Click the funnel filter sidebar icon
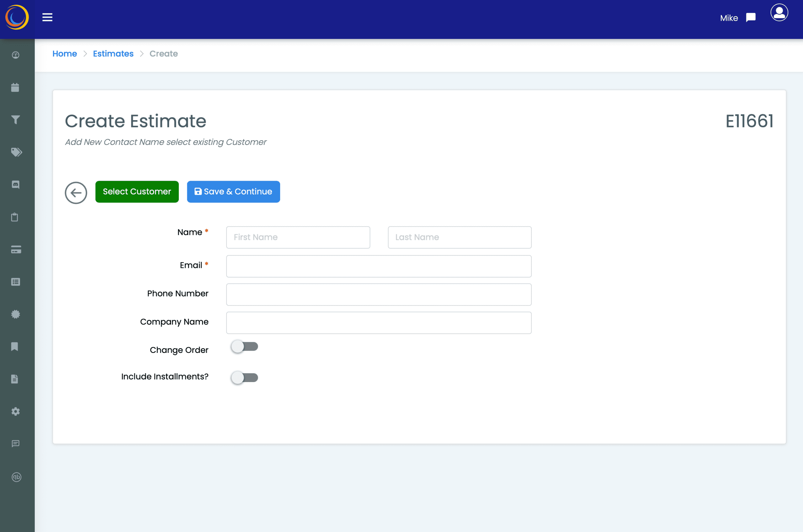This screenshot has height=532, width=803. click(16, 120)
